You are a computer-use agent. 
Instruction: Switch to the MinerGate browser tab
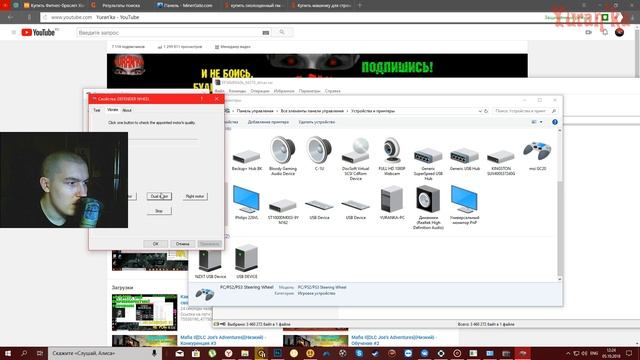(x=184, y=6)
